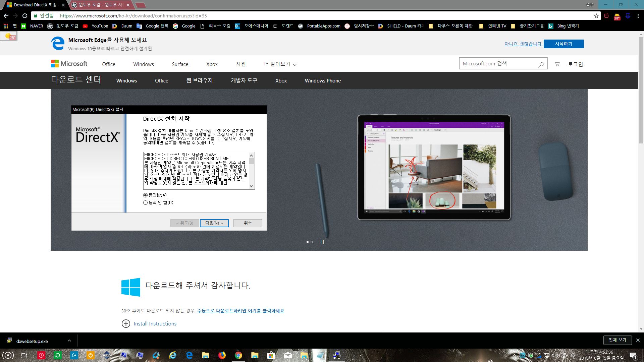Click the page vertical scrollbar thumb
Screen dimensions: 644x362
tap(641, 90)
